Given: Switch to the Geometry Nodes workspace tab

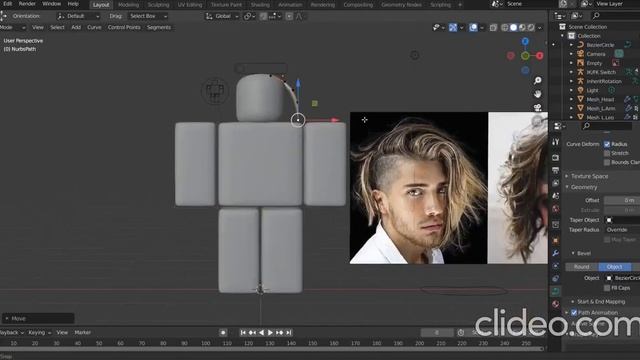Looking at the screenshot, I should (401, 5).
